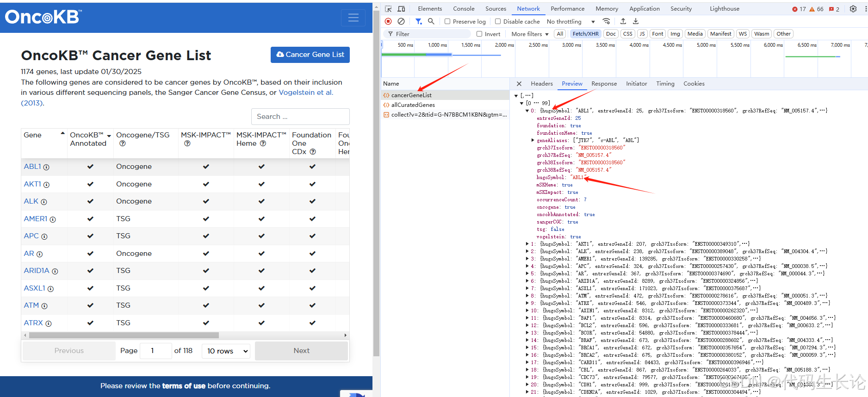Open the Timing tab
Image resolution: width=868 pixels, height=397 pixels.
pyautogui.click(x=665, y=84)
